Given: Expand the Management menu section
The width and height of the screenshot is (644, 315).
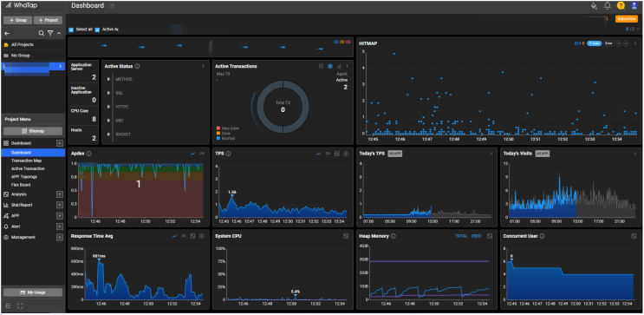Looking at the screenshot, I should 60,237.
